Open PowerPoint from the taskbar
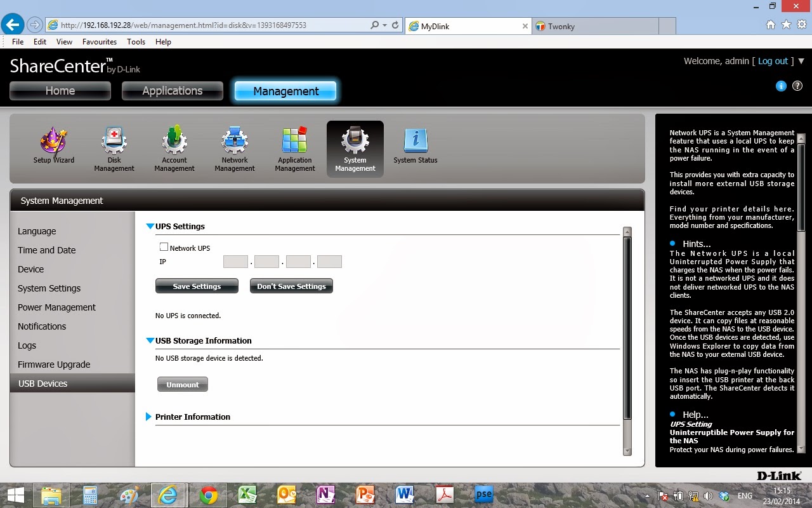The height and width of the screenshot is (508, 812). click(365, 495)
